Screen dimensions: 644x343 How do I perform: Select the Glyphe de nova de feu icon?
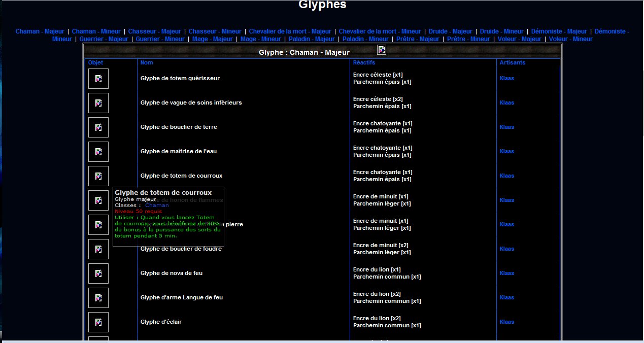[x=98, y=273]
